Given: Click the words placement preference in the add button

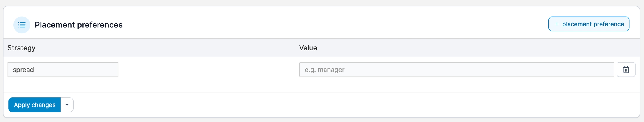Looking at the screenshot, I should click(x=593, y=24).
